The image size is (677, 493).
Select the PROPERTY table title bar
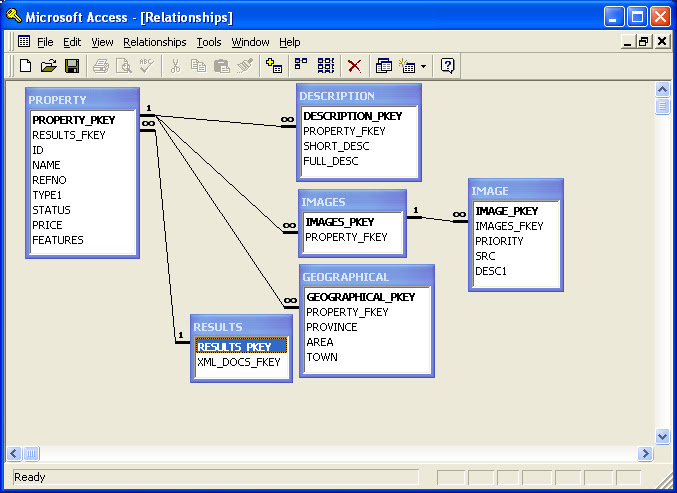[x=82, y=100]
